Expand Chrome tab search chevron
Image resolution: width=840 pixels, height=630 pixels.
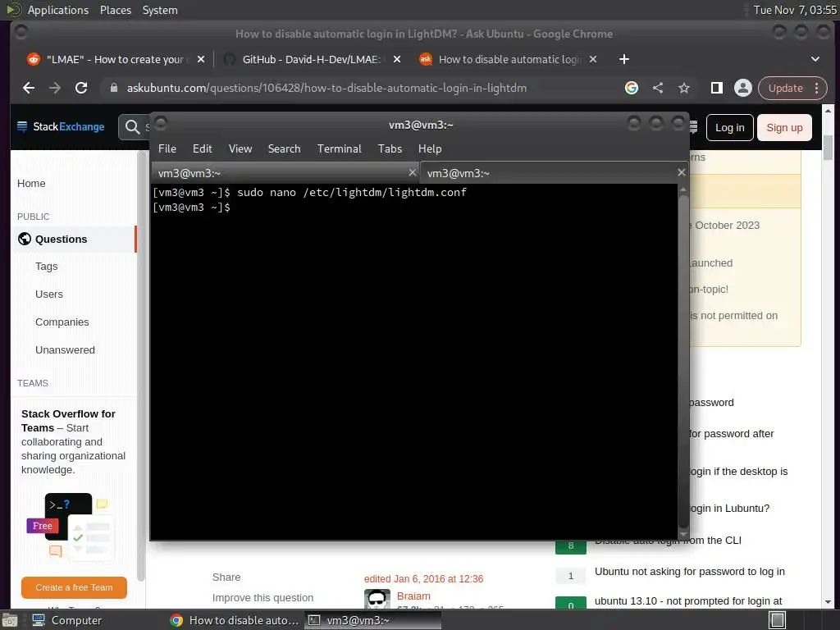point(815,59)
